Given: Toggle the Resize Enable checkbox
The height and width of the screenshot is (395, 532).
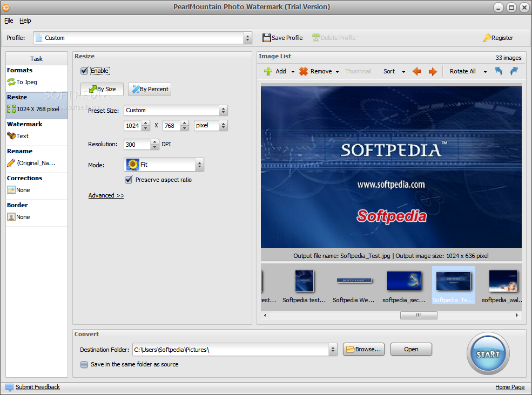Looking at the screenshot, I should pos(84,71).
